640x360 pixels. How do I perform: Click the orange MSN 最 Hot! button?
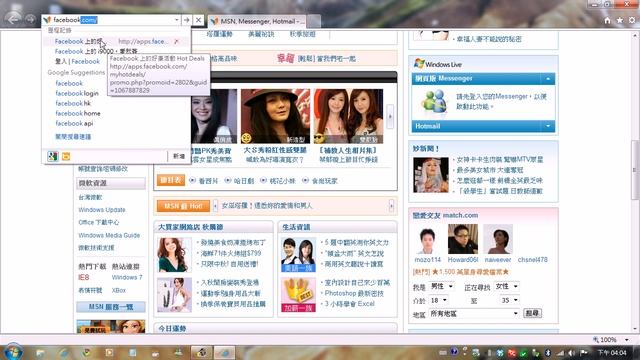click(183, 206)
